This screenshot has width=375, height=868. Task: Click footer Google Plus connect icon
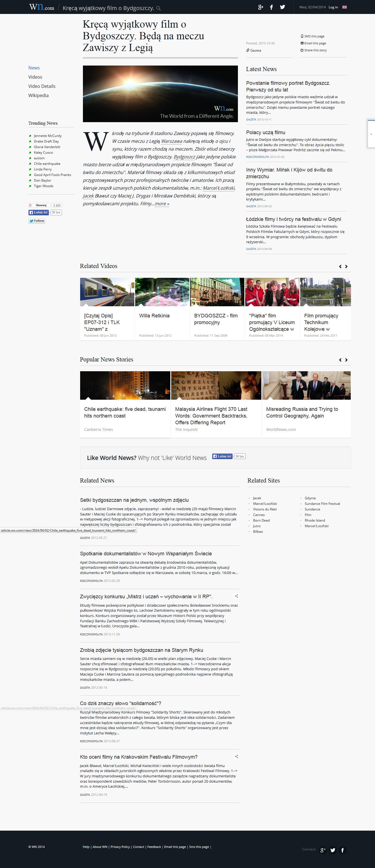coord(323,850)
